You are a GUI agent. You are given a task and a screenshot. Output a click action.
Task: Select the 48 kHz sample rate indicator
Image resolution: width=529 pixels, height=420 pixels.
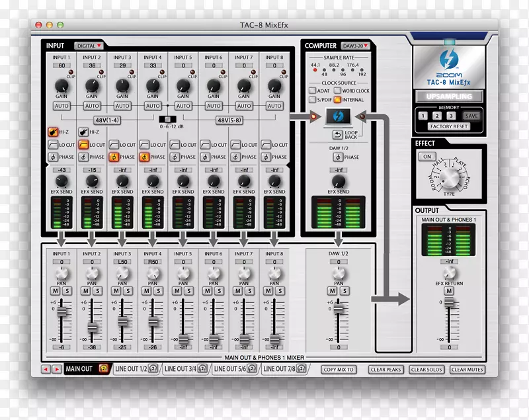click(324, 70)
